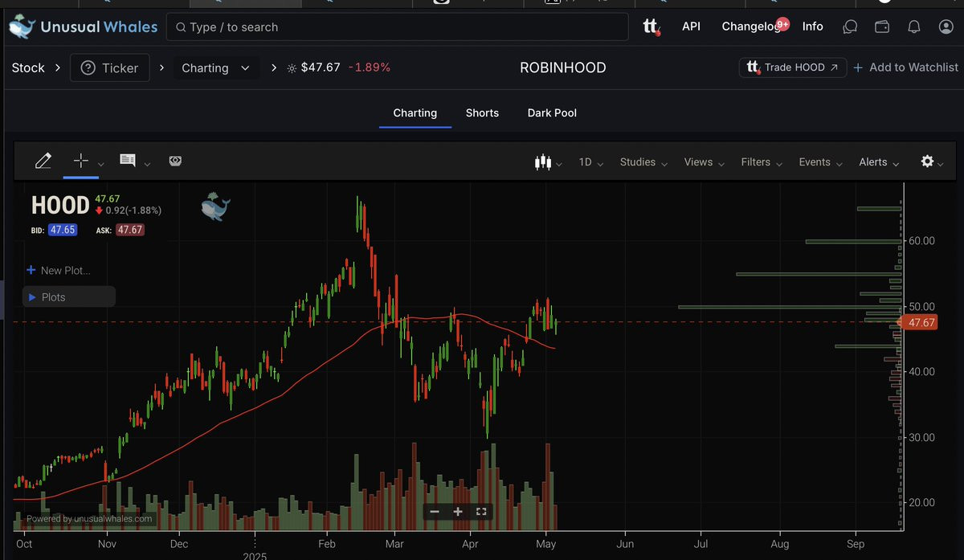Open the API page link

point(691,27)
